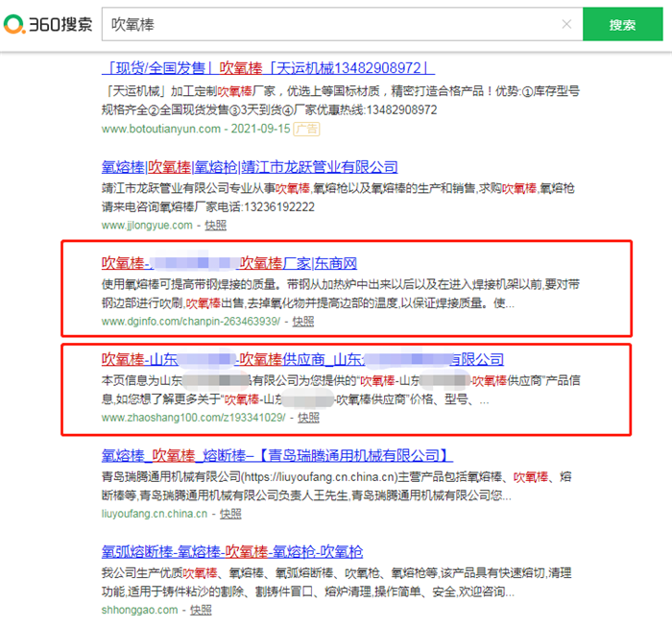
Task: Click the green 搜索 button
Action: tap(622, 24)
